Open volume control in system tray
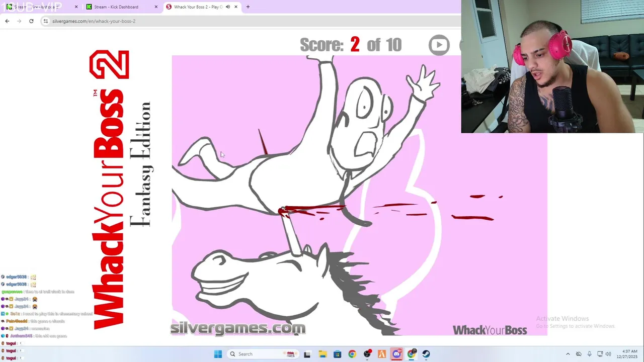Image resolution: width=644 pixels, height=362 pixels. click(608, 354)
